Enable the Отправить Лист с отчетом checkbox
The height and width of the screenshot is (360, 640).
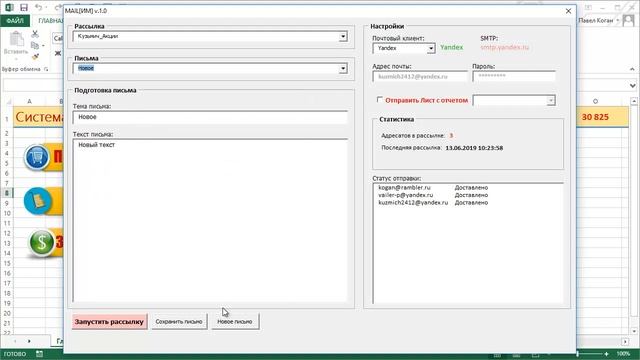(380, 100)
